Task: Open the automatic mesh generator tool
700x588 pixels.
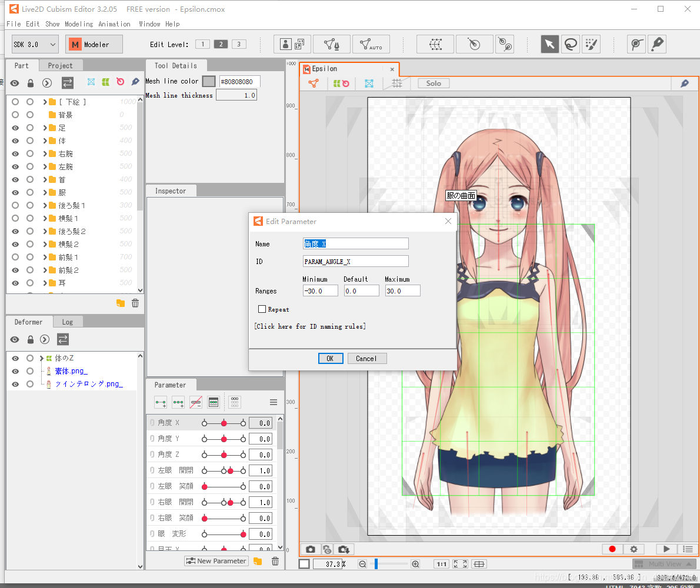Action: pyautogui.click(x=371, y=44)
